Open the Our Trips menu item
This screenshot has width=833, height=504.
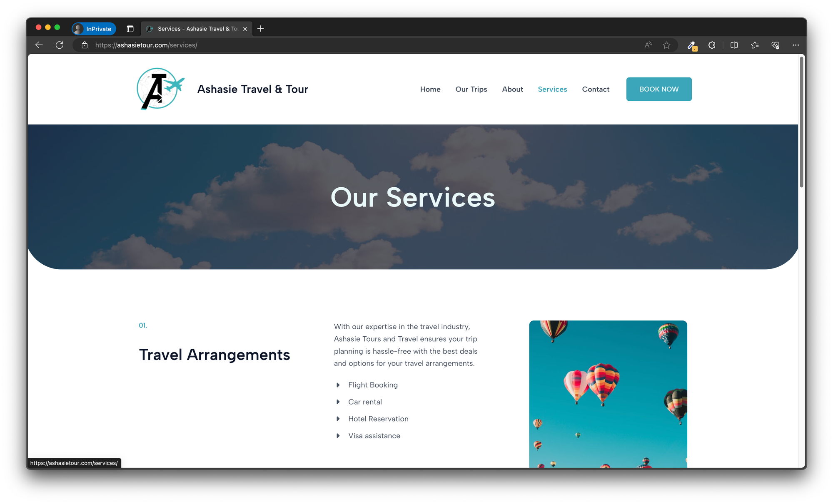point(471,89)
